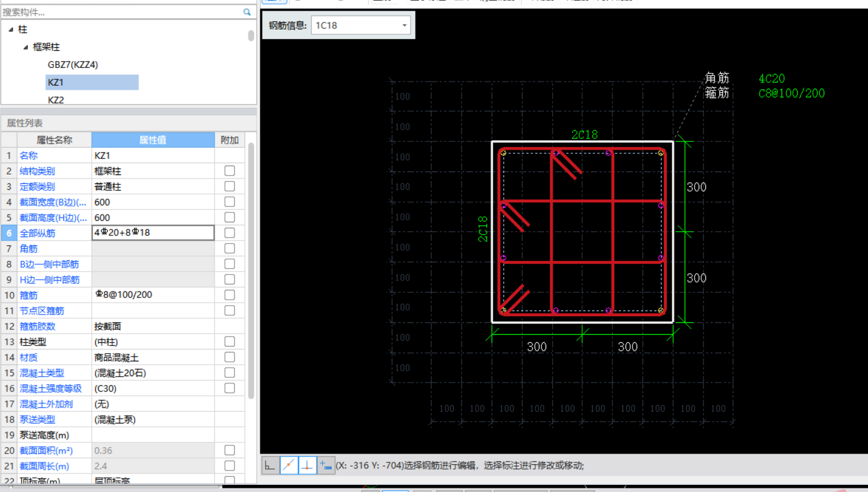Check the 附加 box for 结构类别

pyautogui.click(x=230, y=171)
